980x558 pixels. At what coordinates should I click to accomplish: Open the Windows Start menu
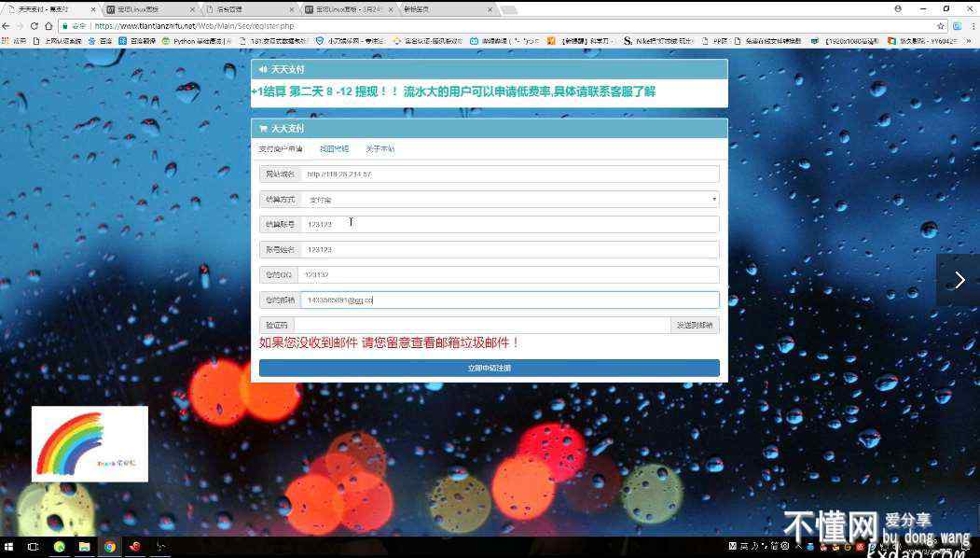8,547
